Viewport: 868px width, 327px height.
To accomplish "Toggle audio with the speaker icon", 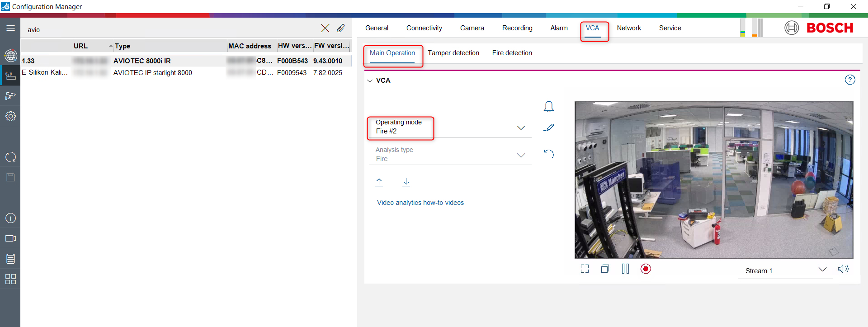I will click(x=843, y=269).
